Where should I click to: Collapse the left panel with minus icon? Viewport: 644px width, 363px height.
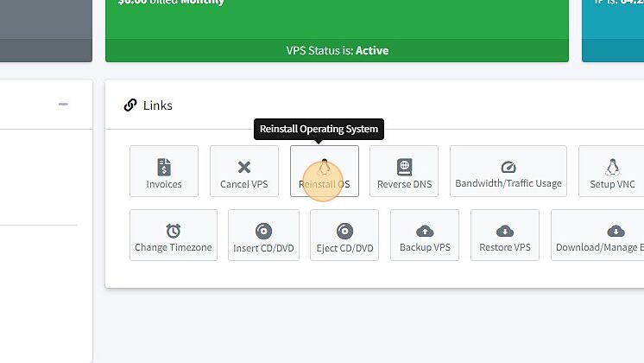(63, 105)
